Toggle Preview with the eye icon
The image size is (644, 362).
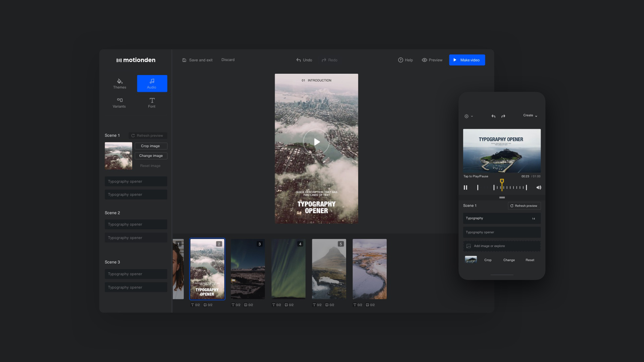point(424,60)
